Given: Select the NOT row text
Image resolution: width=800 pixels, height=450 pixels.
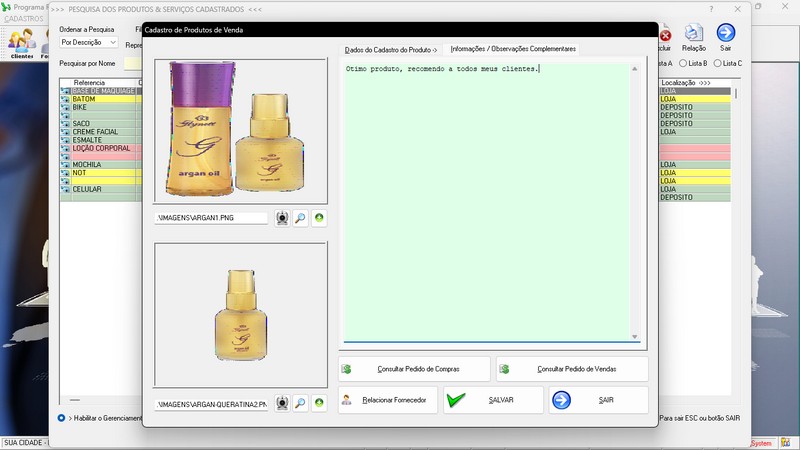Looking at the screenshot, I should pyautogui.click(x=79, y=172).
